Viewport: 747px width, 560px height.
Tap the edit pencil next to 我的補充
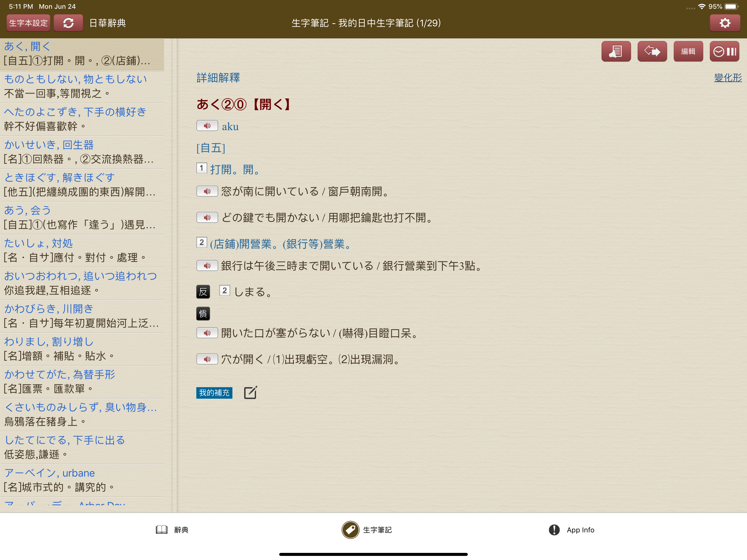point(250,393)
